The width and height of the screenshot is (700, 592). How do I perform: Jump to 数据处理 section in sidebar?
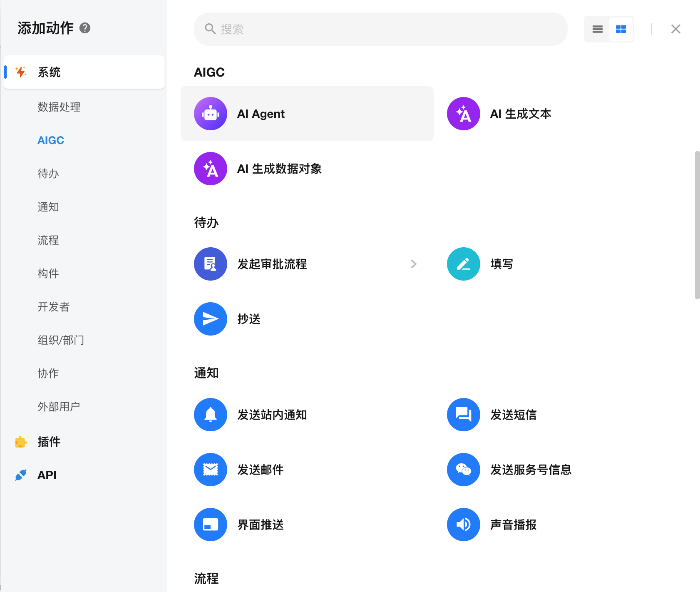point(59,107)
